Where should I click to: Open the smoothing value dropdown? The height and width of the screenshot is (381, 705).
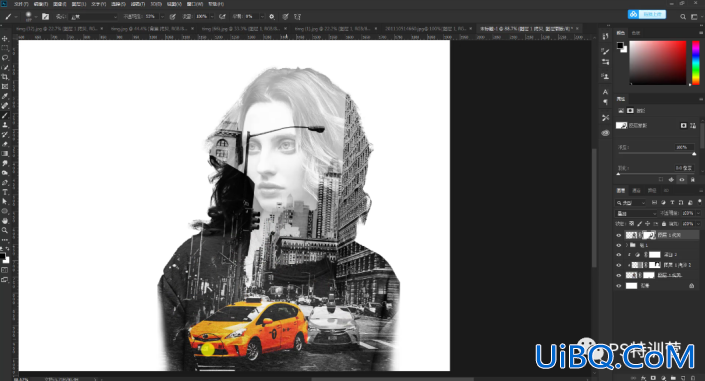262,17
